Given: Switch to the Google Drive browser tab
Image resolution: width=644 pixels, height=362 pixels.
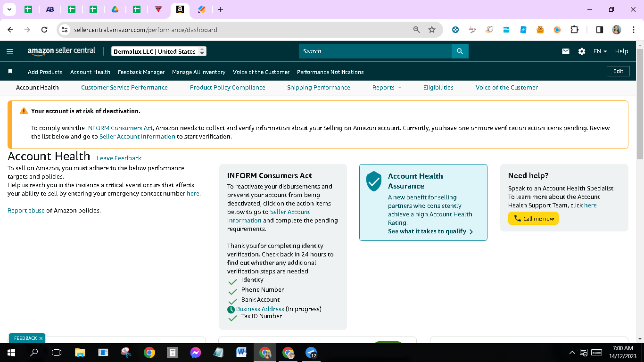Looking at the screenshot, I should (x=115, y=9).
